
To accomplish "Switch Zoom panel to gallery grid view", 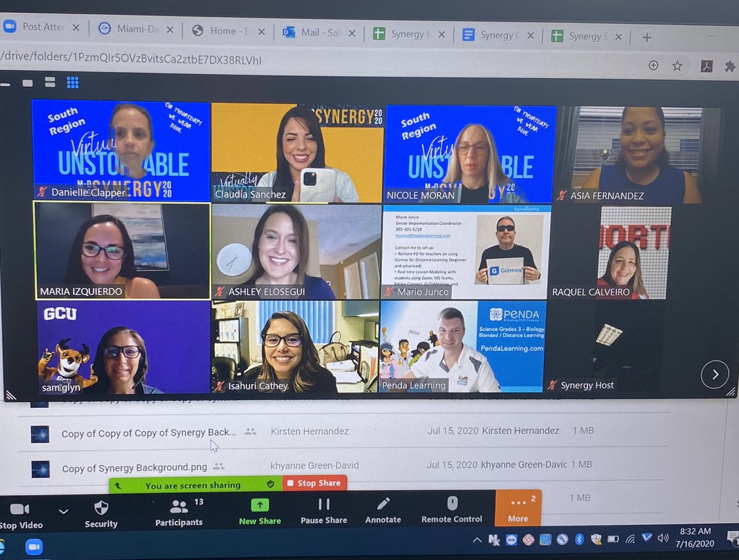I will pos(73,82).
